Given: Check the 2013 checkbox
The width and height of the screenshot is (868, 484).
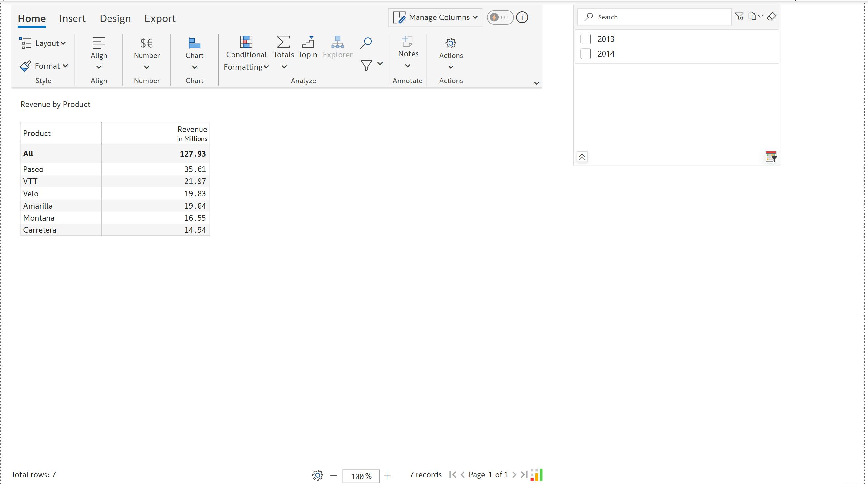Looking at the screenshot, I should [586, 39].
